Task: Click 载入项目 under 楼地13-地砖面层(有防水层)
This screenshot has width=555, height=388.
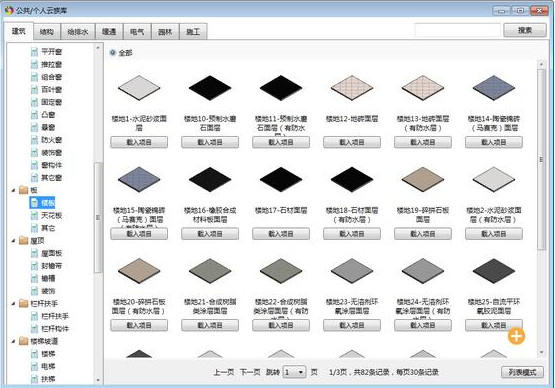Action: pos(423,142)
